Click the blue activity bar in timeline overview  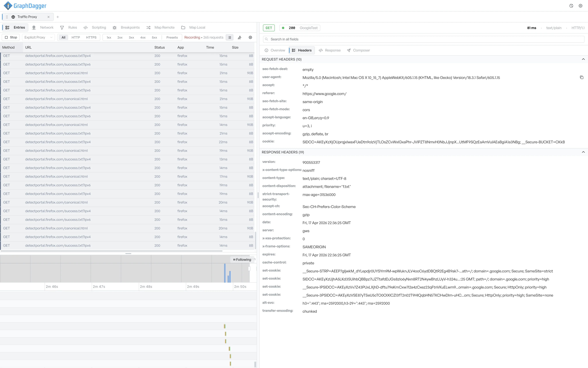tap(225, 273)
